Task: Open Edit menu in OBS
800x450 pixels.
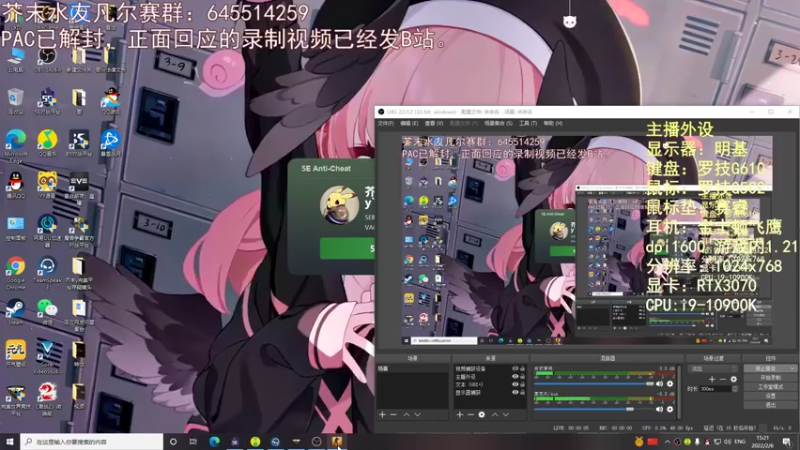Action: coord(409,123)
